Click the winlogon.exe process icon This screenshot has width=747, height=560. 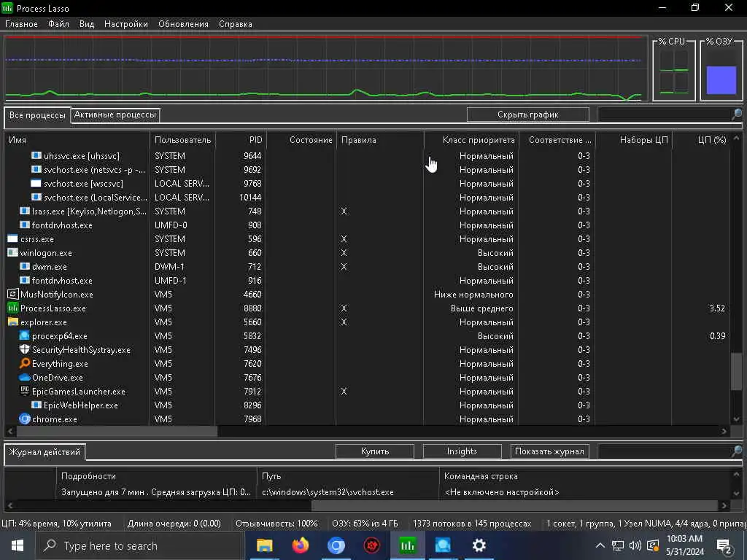(x=13, y=252)
